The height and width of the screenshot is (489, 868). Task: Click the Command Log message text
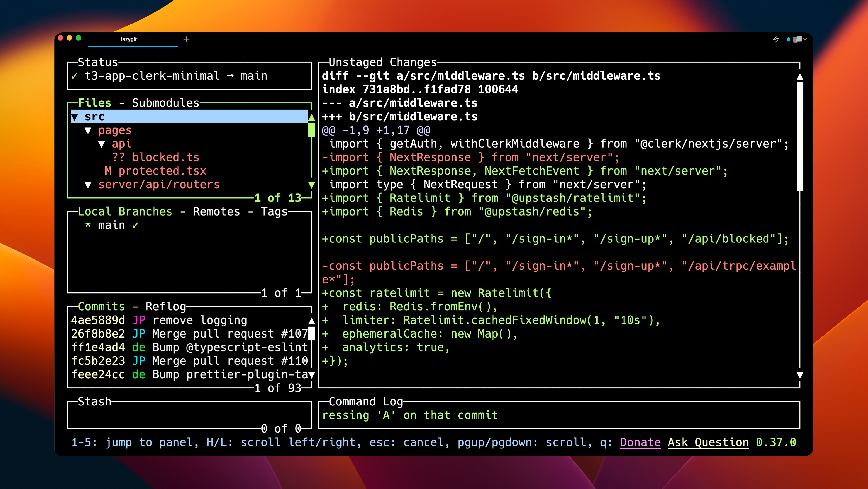coord(410,415)
